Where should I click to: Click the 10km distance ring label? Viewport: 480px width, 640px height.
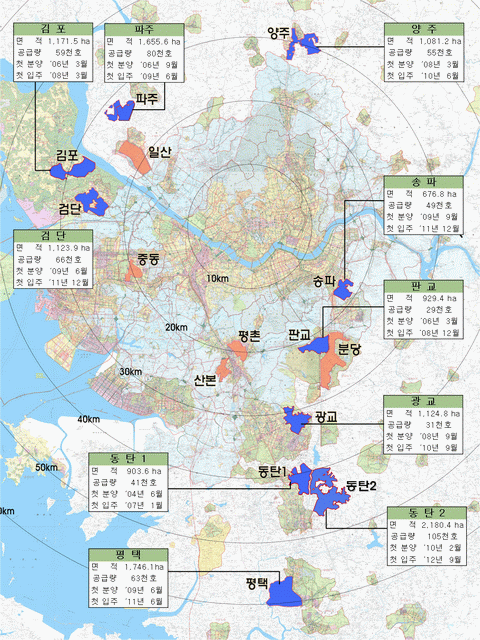tap(218, 279)
